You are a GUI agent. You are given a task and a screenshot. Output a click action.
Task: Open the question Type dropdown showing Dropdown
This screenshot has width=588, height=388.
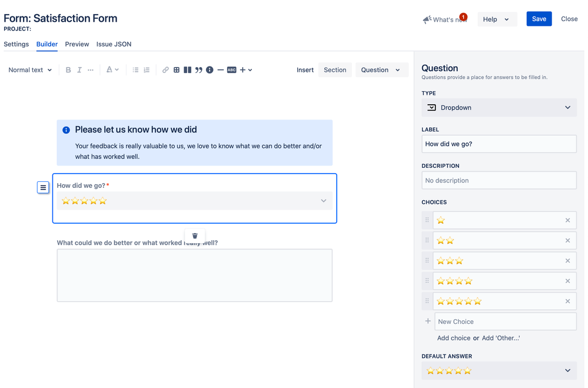(x=499, y=107)
